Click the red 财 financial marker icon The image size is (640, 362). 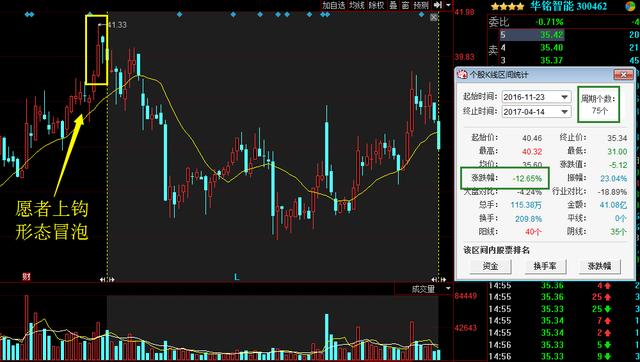(x=27, y=277)
